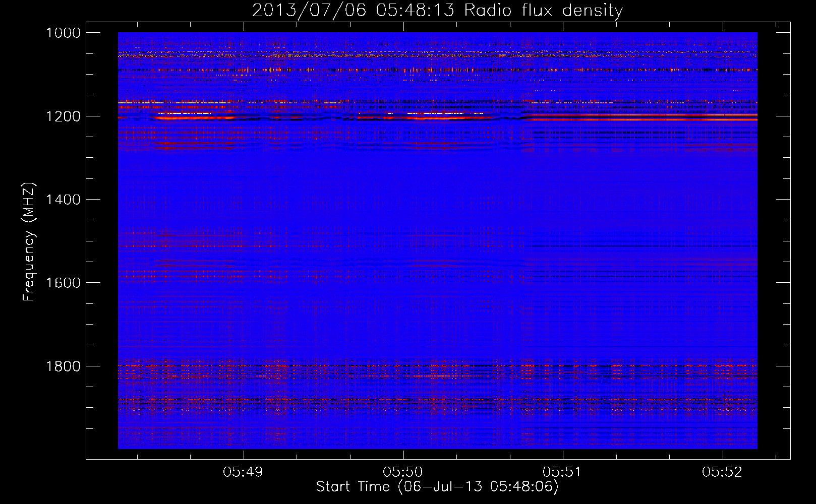Select the '1000' frequency axis label

tap(63, 33)
